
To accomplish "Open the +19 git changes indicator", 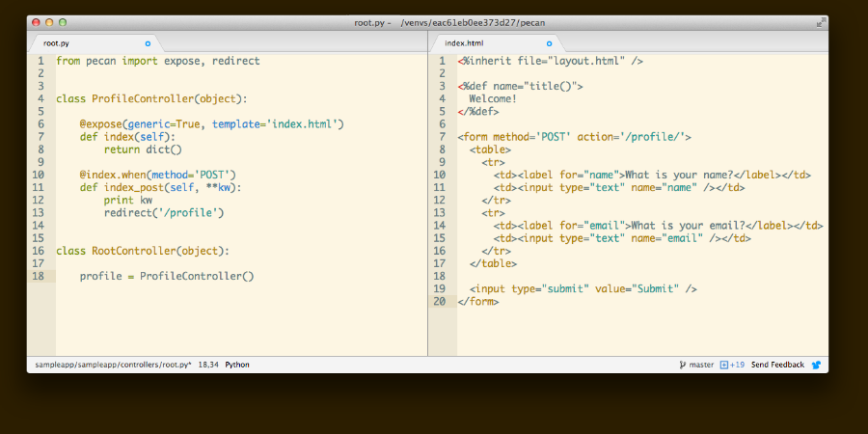I will tap(732, 365).
